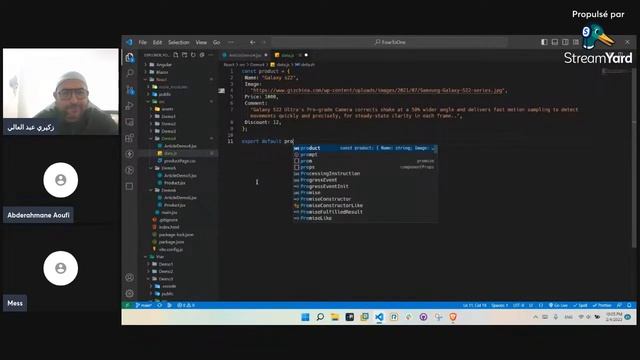Open Brave browser from taskbar

pyautogui.click(x=453, y=317)
